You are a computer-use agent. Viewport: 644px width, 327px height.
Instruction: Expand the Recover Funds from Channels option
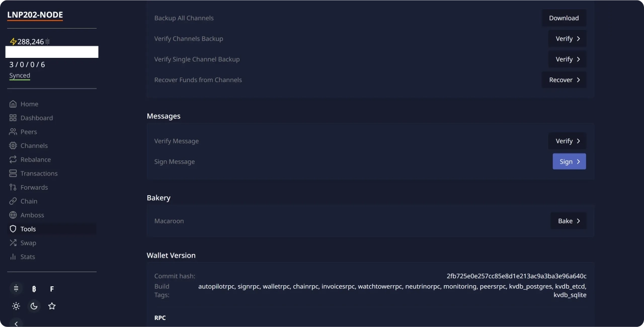point(563,80)
